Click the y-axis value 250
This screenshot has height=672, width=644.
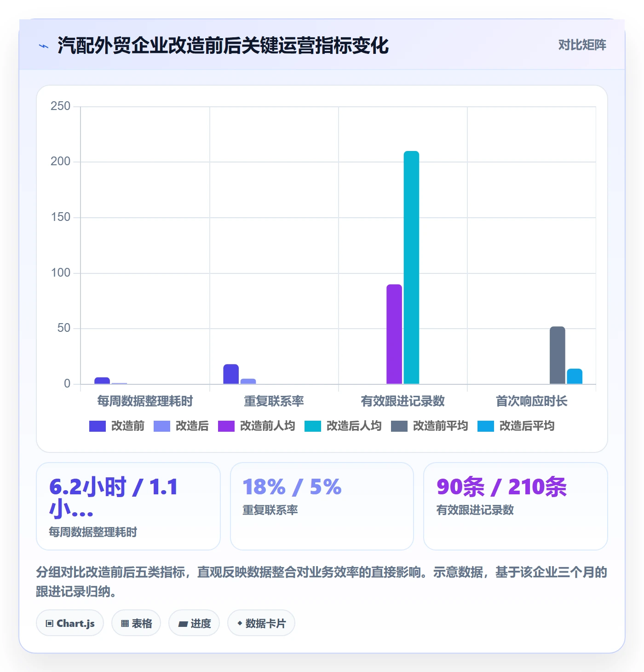point(60,106)
